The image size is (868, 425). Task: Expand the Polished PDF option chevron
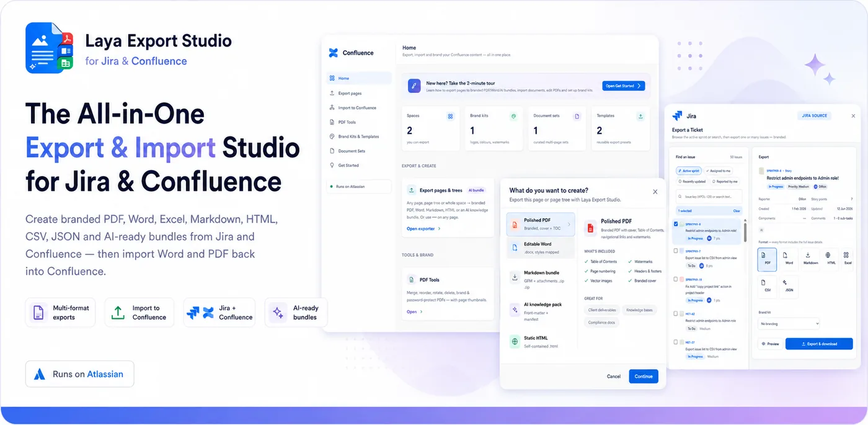[x=570, y=224]
